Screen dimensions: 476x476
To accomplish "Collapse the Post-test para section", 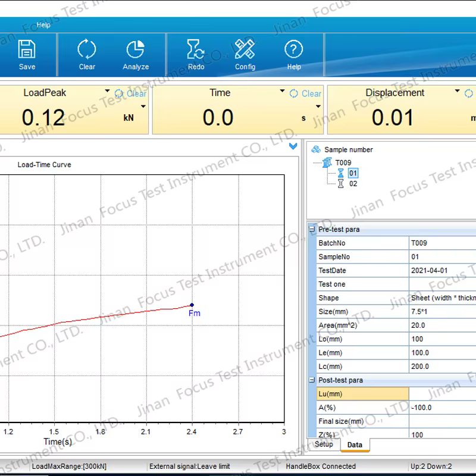I will [x=312, y=380].
